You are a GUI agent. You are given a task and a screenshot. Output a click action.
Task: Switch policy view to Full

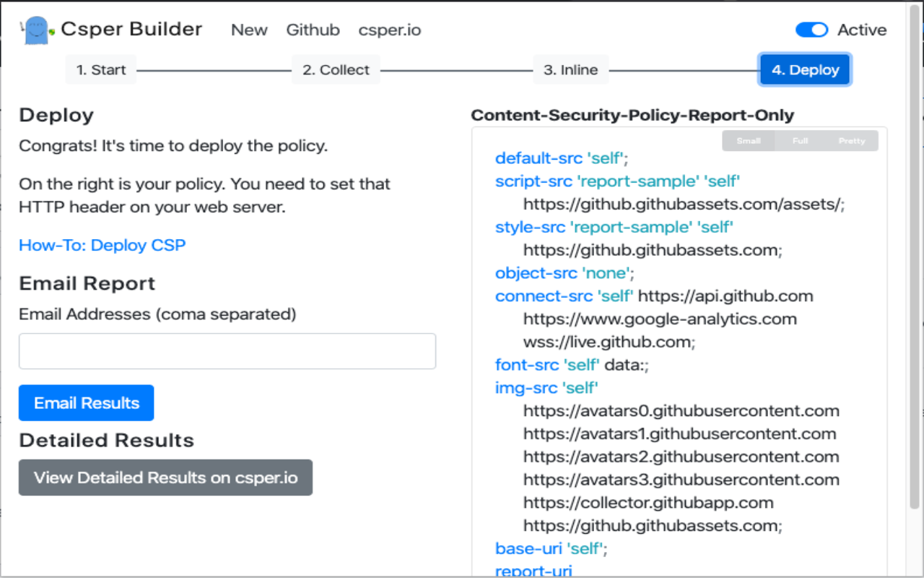800,141
